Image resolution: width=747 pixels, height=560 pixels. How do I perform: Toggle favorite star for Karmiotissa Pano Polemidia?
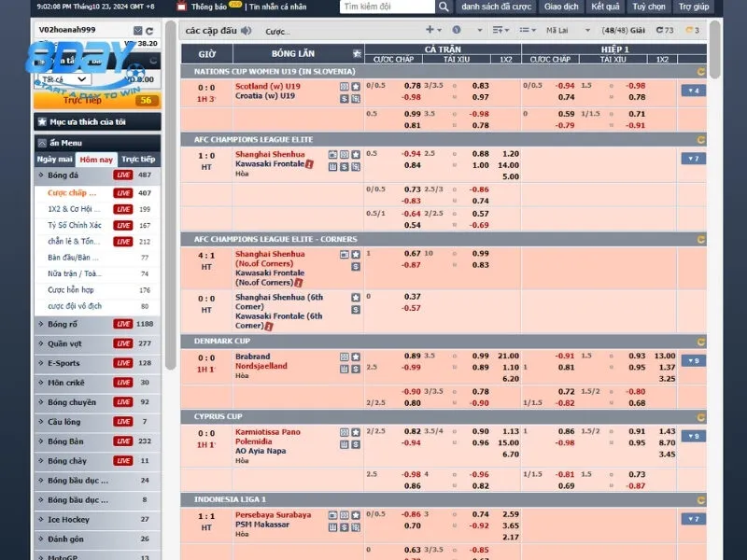[356, 432]
